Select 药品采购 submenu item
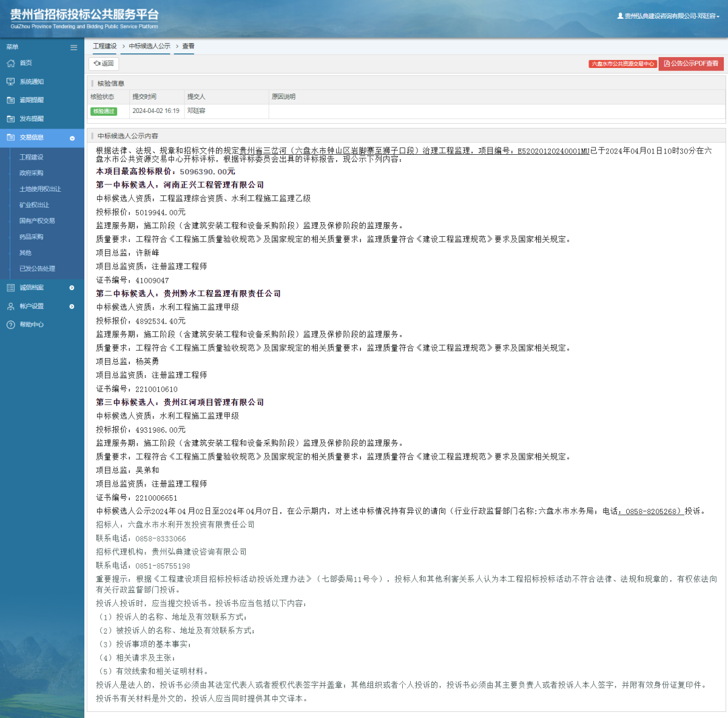The height and width of the screenshot is (718, 728). tap(32, 237)
